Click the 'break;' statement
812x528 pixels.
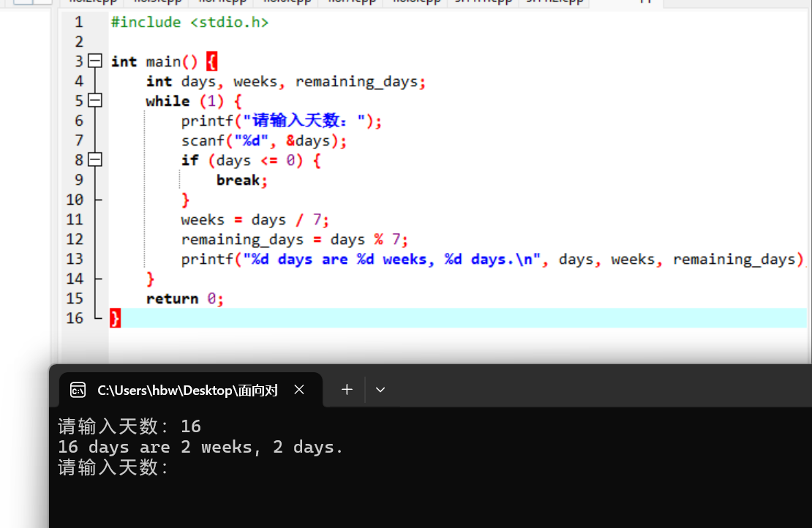tap(242, 180)
